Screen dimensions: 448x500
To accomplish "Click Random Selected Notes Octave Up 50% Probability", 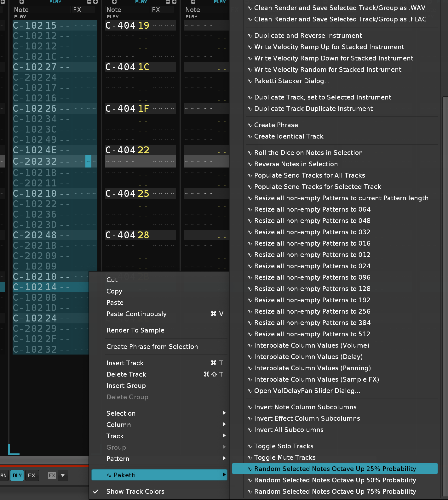I will pyautogui.click(x=335, y=480).
